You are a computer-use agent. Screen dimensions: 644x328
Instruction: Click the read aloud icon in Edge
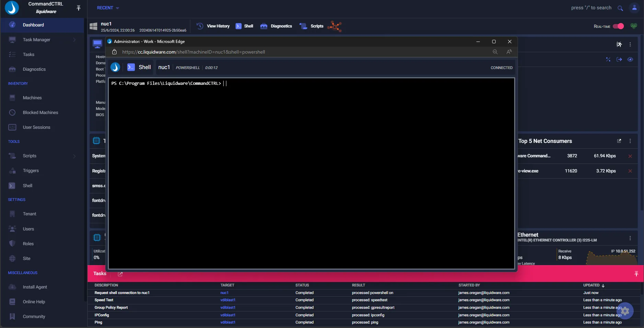509,52
